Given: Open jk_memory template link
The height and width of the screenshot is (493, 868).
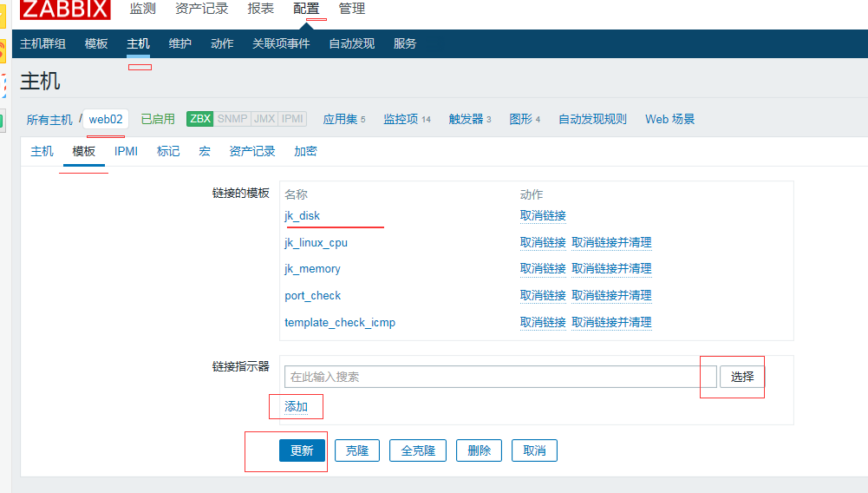Looking at the screenshot, I should click(x=312, y=269).
